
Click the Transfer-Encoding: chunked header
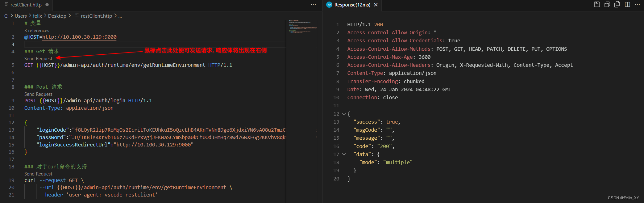pyautogui.click(x=386, y=81)
